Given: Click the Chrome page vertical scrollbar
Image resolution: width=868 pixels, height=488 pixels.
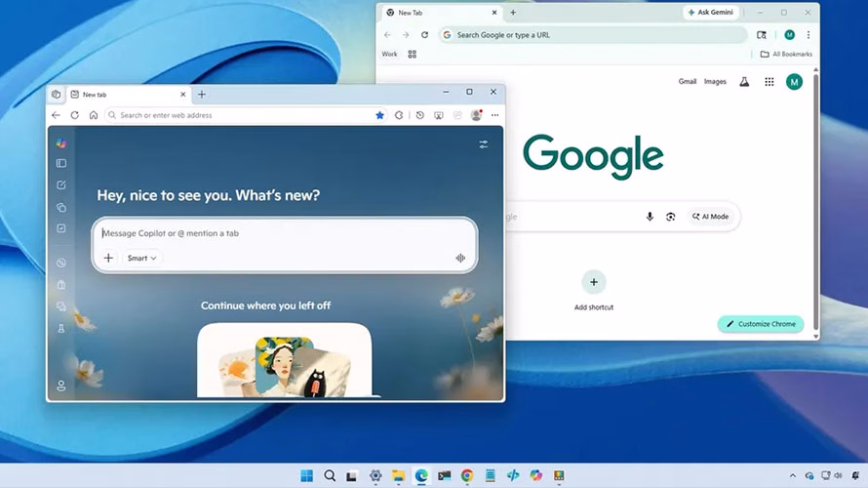Looking at the screenshot, I should [816, 202].
